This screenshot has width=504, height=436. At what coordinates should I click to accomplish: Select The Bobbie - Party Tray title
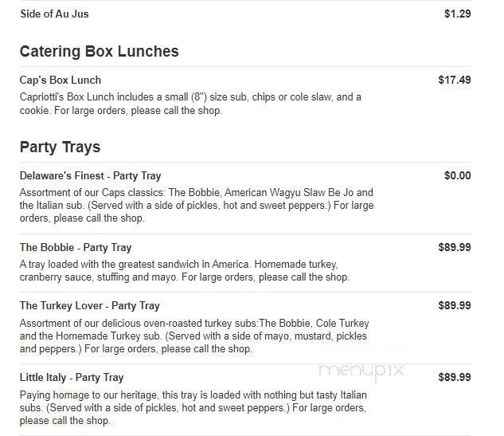76,247
